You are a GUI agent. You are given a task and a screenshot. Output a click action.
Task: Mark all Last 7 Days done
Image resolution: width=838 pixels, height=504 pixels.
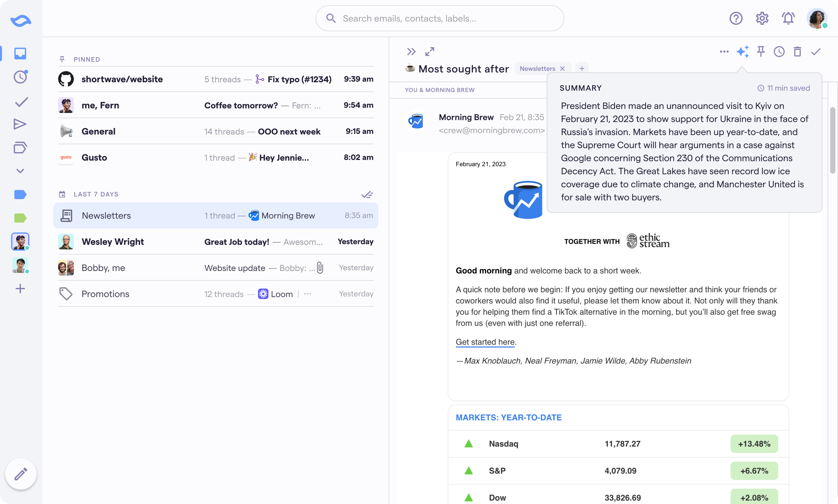(x=367, y=195)
